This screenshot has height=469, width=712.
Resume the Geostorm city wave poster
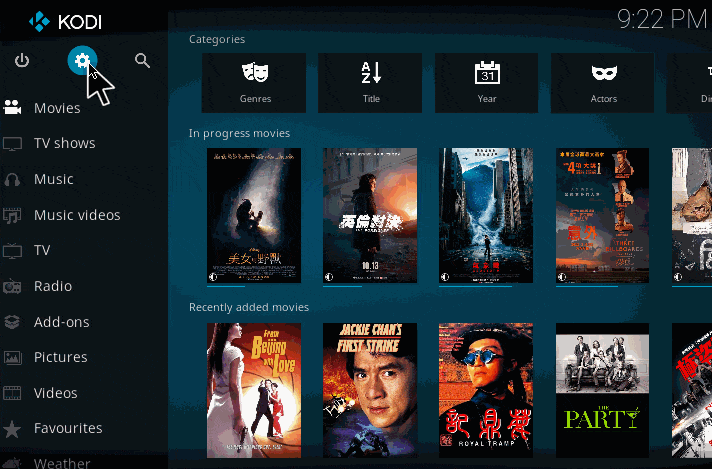coord(486,215)
